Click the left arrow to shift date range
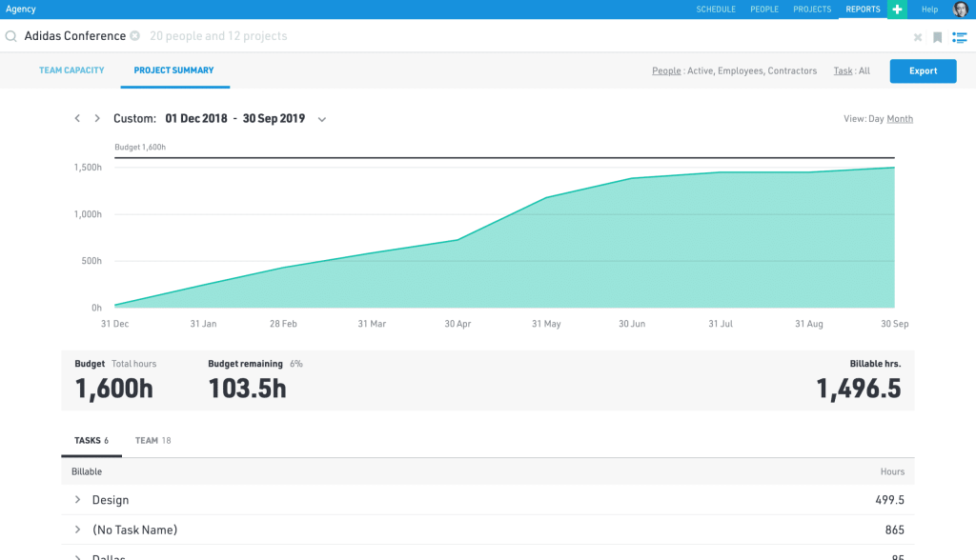This screenshot has width=976, height=560. [x=77, y=118]
